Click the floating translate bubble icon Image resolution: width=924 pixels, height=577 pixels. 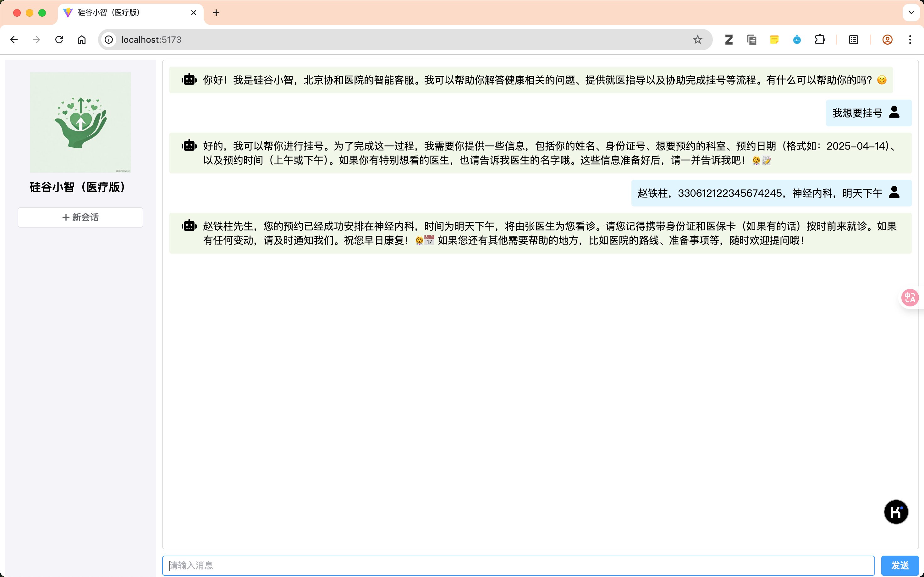tap(910, 298)
